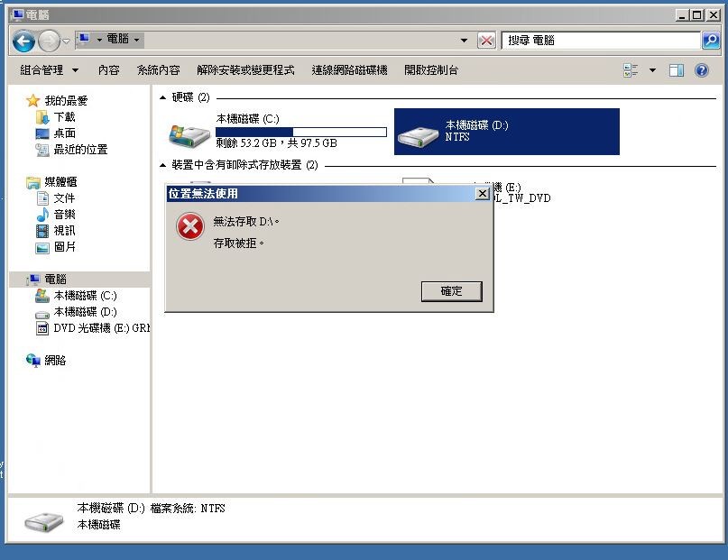Click the 確定 button in error dialog
The image size is (728, 560).
(x=451, y=291)
